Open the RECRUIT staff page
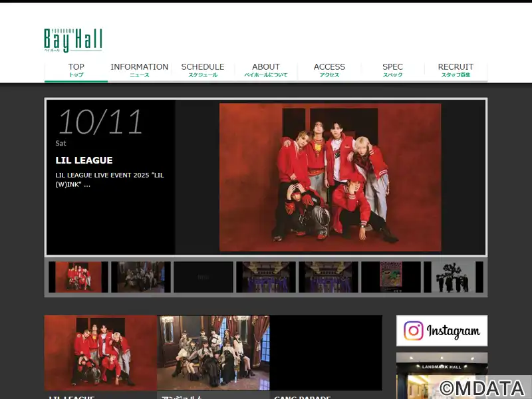Image resolution: width=532 pixels, height=399 pixels. pos(456,70)
